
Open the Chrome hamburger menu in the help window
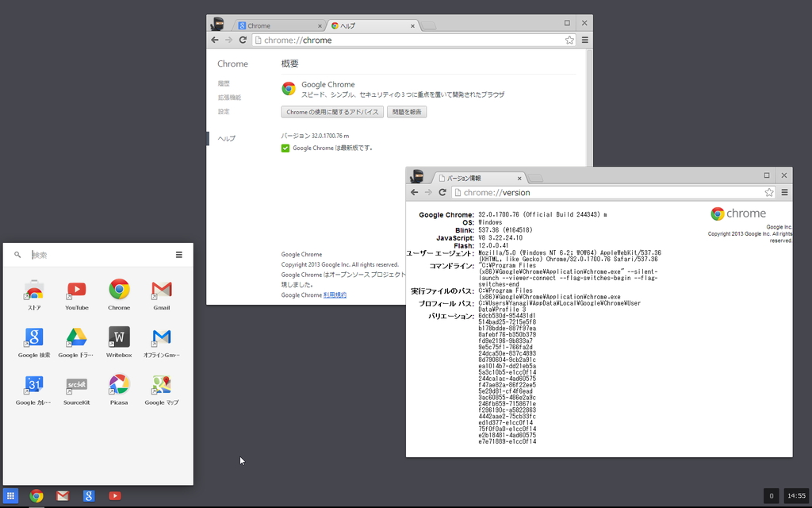point(584,39)
